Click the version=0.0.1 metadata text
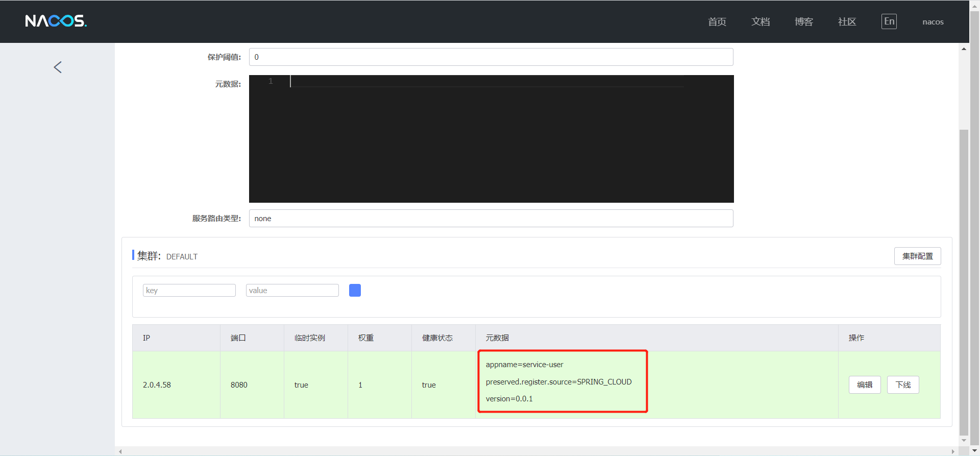Image resolution: width=980 pixels, height=456 pixels. pos(509,398)
